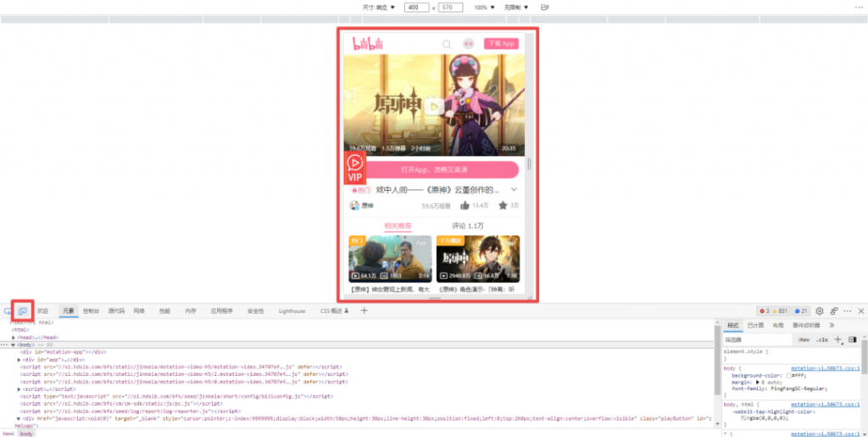Click the width input showing 400

[416, 7]
